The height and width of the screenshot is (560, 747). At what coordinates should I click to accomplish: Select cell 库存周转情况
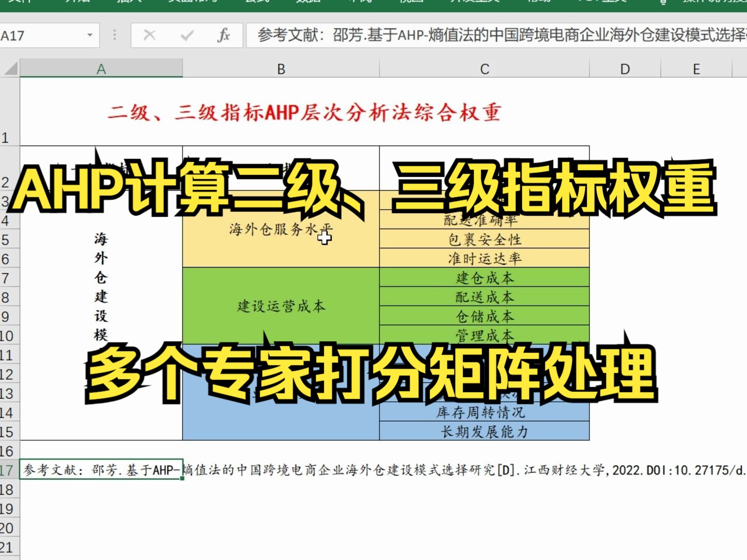click(484, 412)
